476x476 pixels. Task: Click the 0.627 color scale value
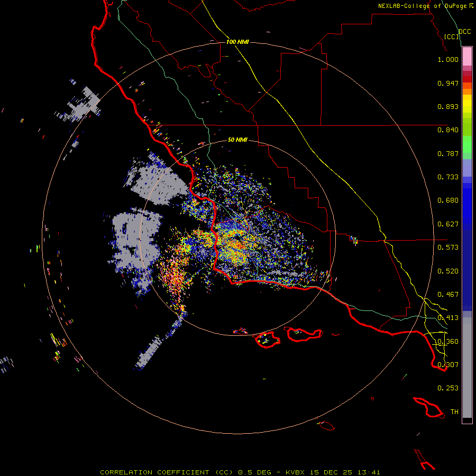(448, 224)
